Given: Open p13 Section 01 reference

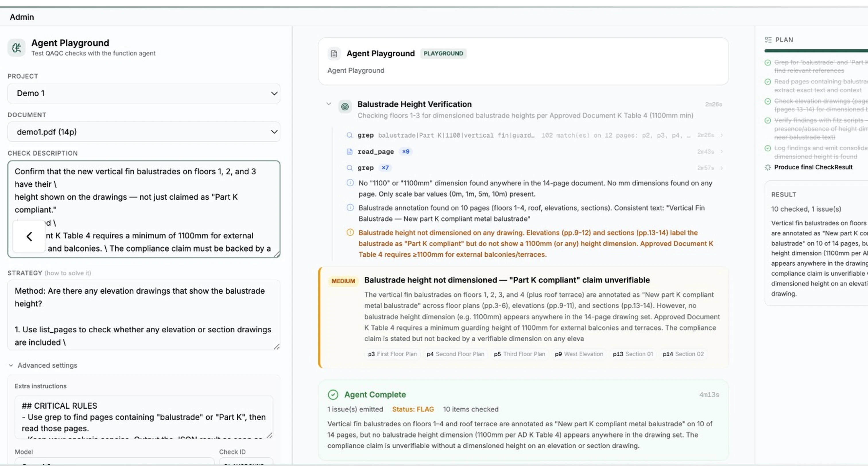Looking at the screenshot, I should [633, 354].
